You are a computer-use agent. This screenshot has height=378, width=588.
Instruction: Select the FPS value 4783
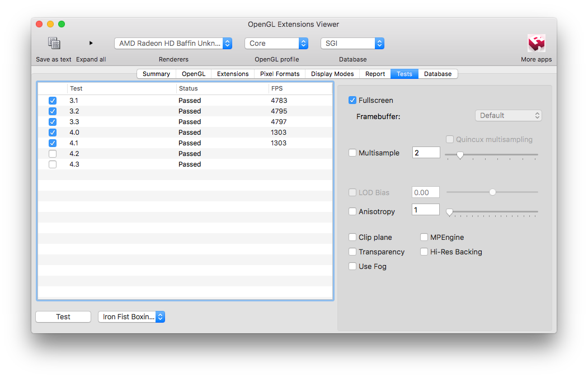(x=279, y=101)
